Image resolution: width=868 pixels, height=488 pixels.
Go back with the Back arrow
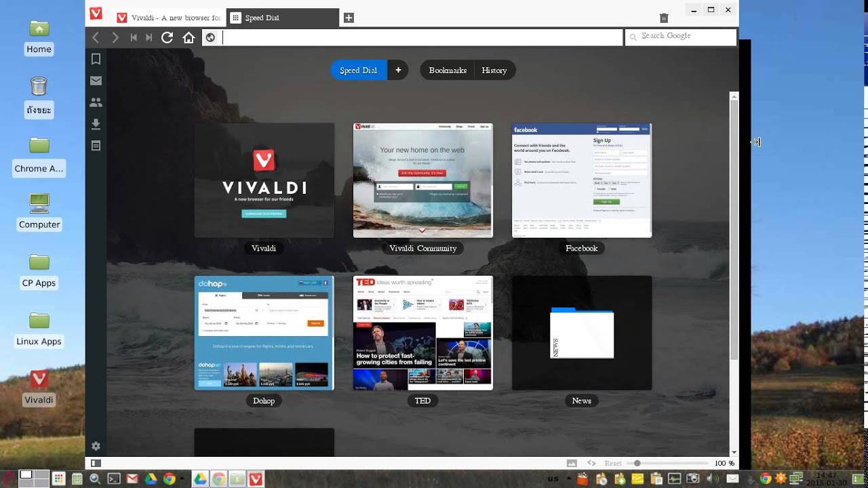click(96, 38)
